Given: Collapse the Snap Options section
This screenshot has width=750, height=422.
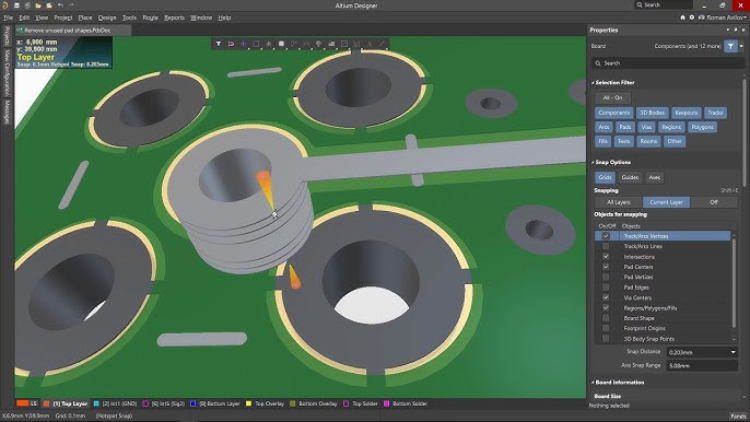Looking at the screenshot, I should [593, 162].
